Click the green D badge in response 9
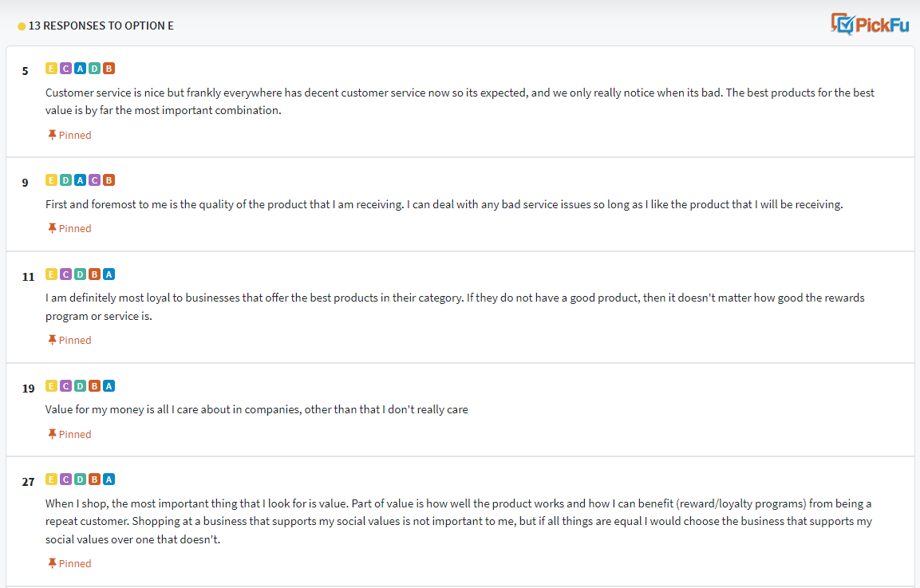The image size is (920, 588). [x=65, y=180]
